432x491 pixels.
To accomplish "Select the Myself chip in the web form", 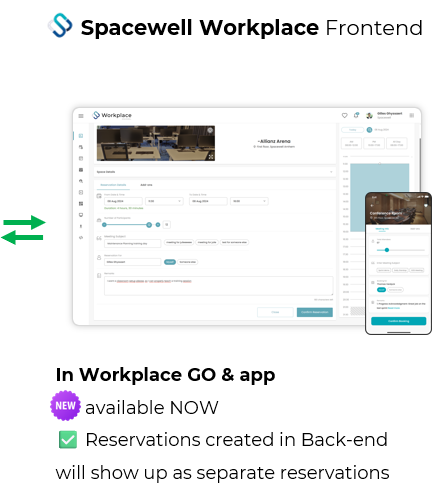I will [170, 262].
